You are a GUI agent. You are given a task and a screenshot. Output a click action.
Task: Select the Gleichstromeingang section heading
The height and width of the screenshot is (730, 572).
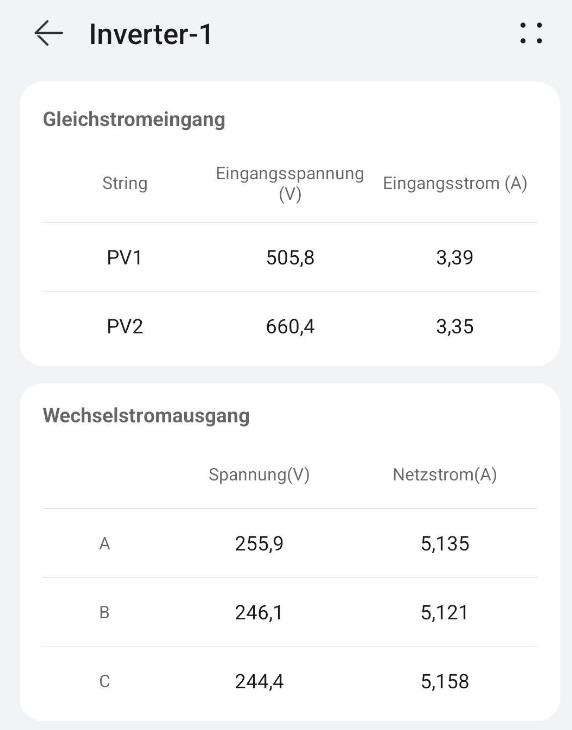point(134,120)
